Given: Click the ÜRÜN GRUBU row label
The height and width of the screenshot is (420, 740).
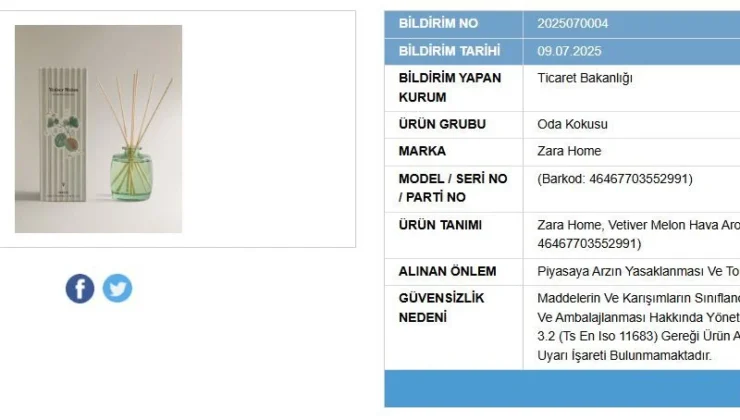Looking at the screenshot, I should coord(442,124).
